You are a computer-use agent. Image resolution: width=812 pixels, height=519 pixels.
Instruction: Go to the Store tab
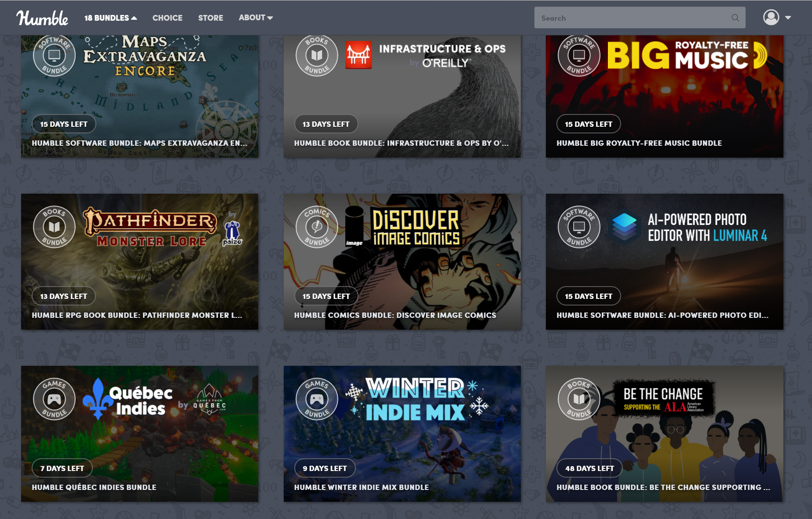[211, 18]
